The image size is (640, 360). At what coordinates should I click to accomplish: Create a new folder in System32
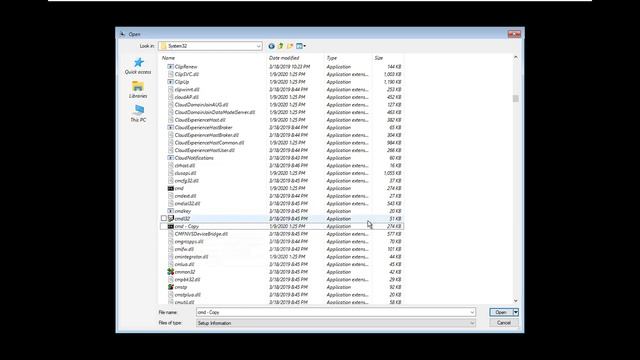click(x=290, y=46)
